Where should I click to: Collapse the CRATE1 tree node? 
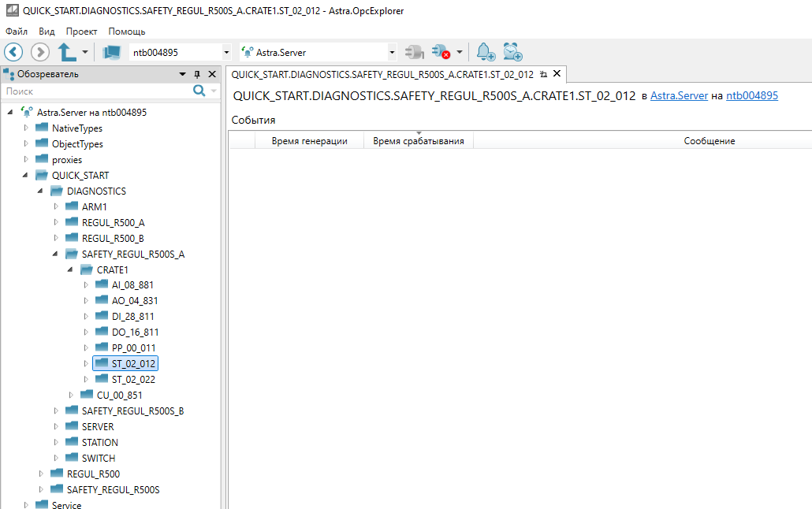pyautogui.click(x=71, y=269)
